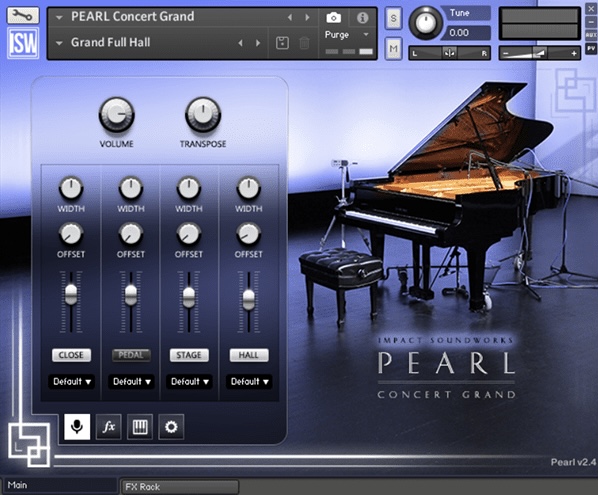Go to previous instrument arrow beside PEARL Concert Grand
The height and width of the screenshot is (495, 598).
pyautogui.click(x=290, y=17)
